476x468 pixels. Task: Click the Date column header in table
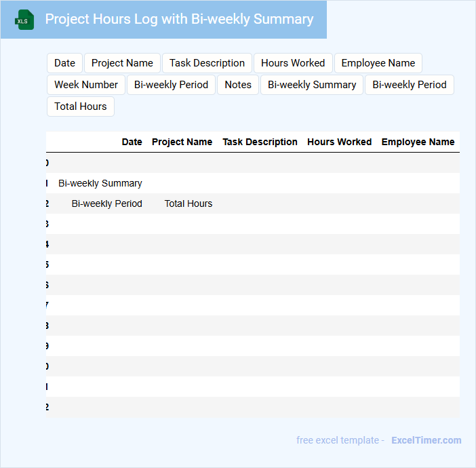(x=132, y=142)
